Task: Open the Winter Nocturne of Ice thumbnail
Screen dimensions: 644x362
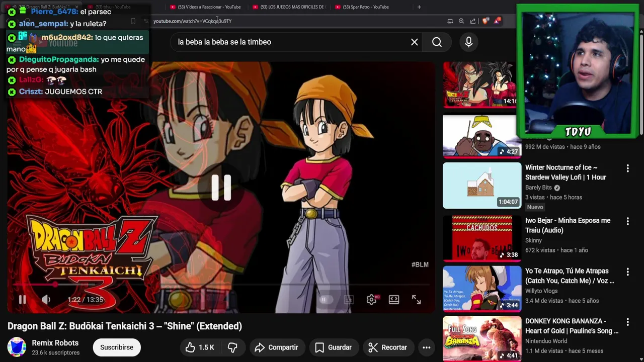Action: pos(482,186)
